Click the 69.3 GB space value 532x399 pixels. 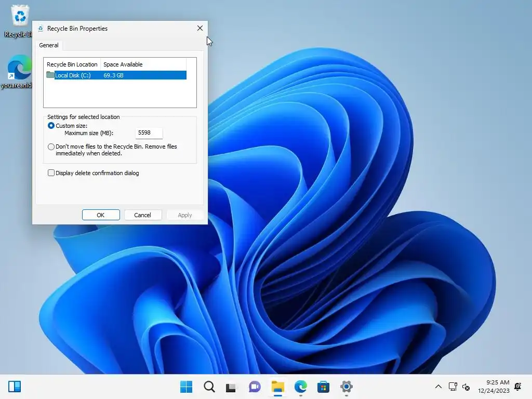coord(113,75)
